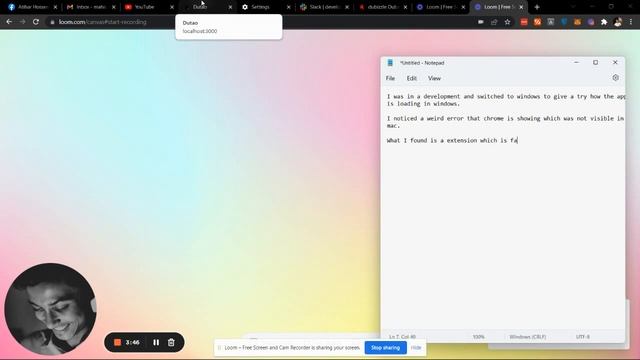Click the site lock icon in address bar

coord(52,22)
